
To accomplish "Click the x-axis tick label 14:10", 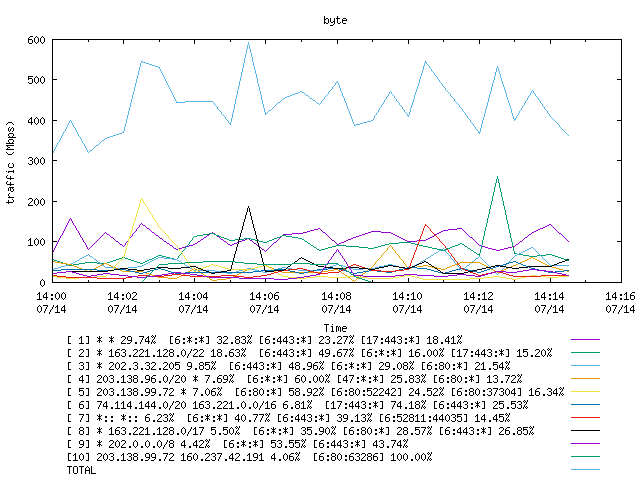I will click(x=407, y=296).
